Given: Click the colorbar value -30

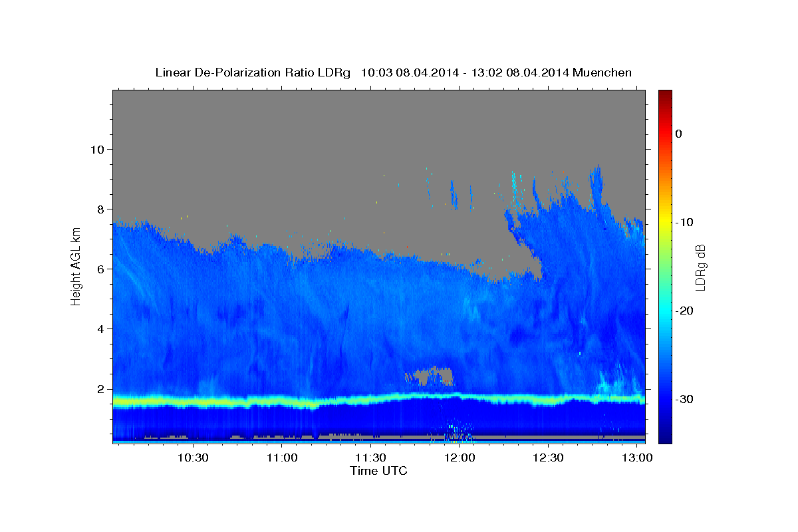Looking at the screenshot, I should click(686, 399).
